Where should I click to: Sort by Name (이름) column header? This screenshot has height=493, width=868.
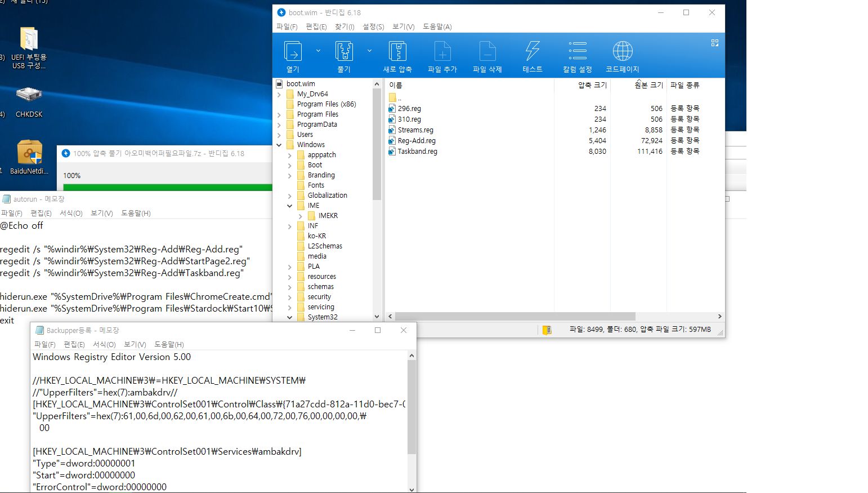[396, 85]
